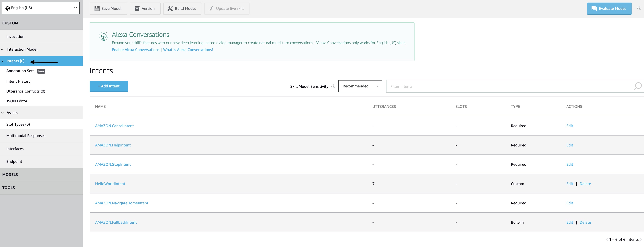Click Skill Model Sensitivity help icon

pos(333,87)
